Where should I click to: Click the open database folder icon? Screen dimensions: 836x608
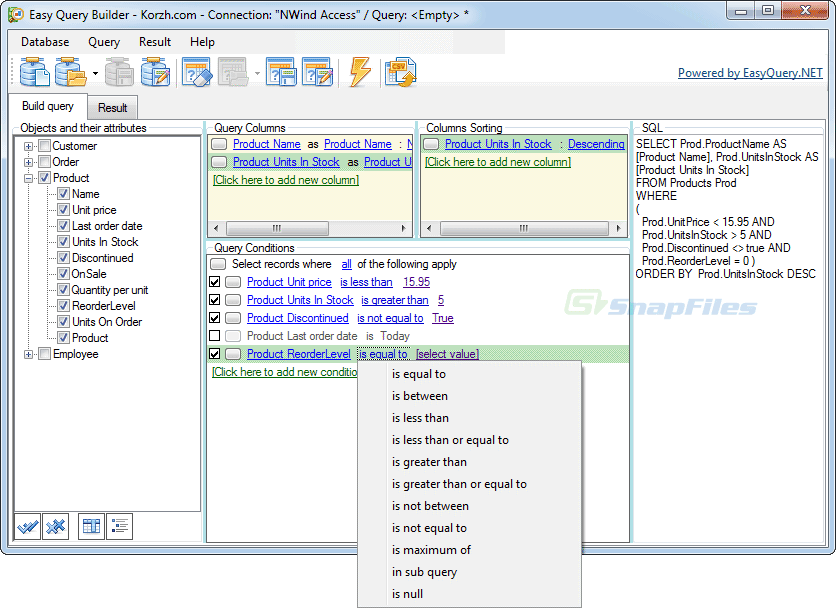click(x=70, y=72)
